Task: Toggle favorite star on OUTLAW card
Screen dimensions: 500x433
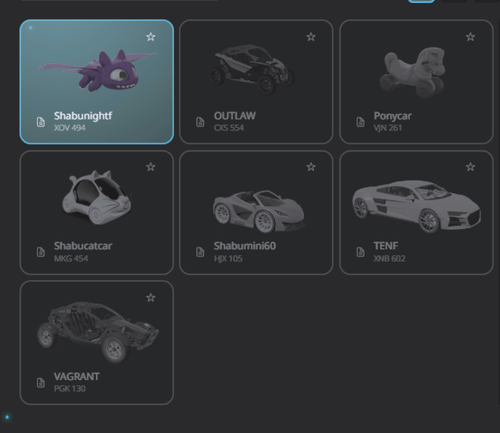Action: (x=311, y=37)
